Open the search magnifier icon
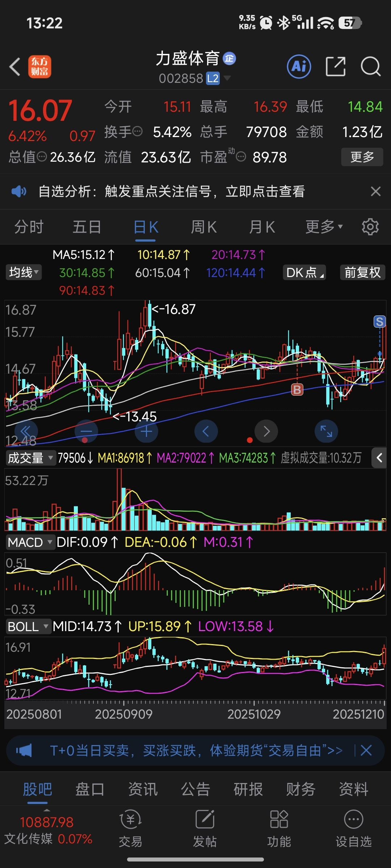The height and width of the screenshot is (868, 391). click(x=371, y=67)
